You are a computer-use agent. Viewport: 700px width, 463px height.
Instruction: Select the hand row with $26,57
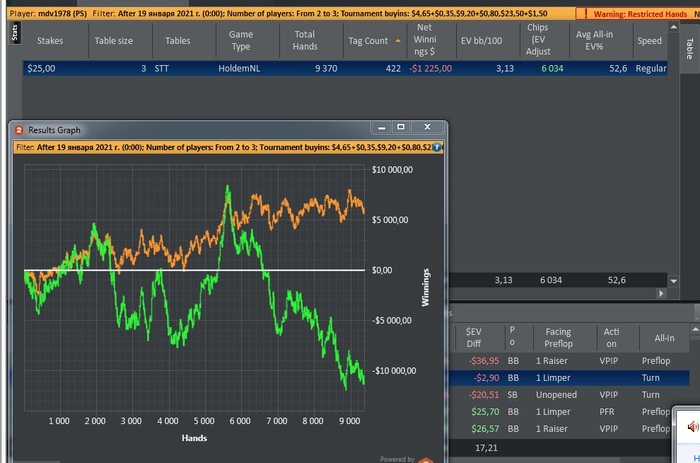pos(561,429)
